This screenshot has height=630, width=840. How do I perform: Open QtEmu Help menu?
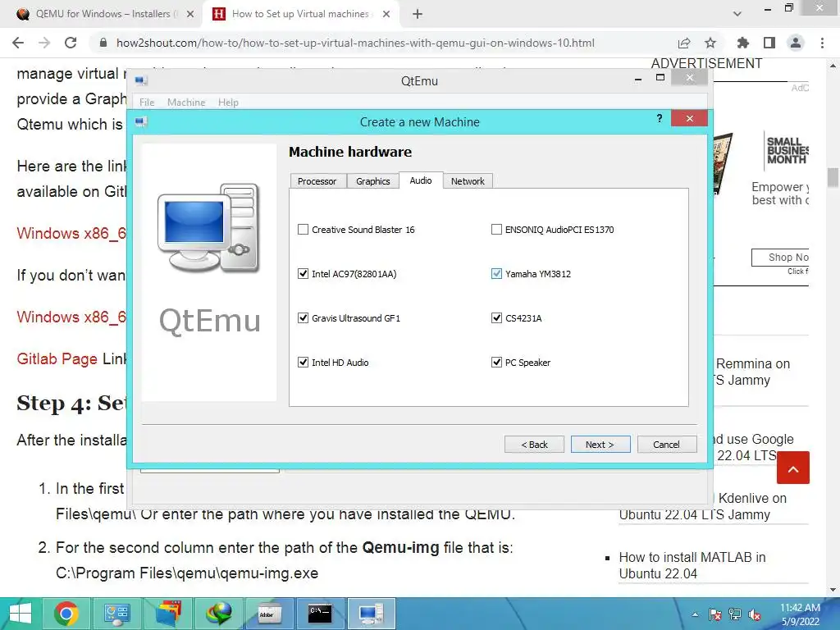click(228, 102)
